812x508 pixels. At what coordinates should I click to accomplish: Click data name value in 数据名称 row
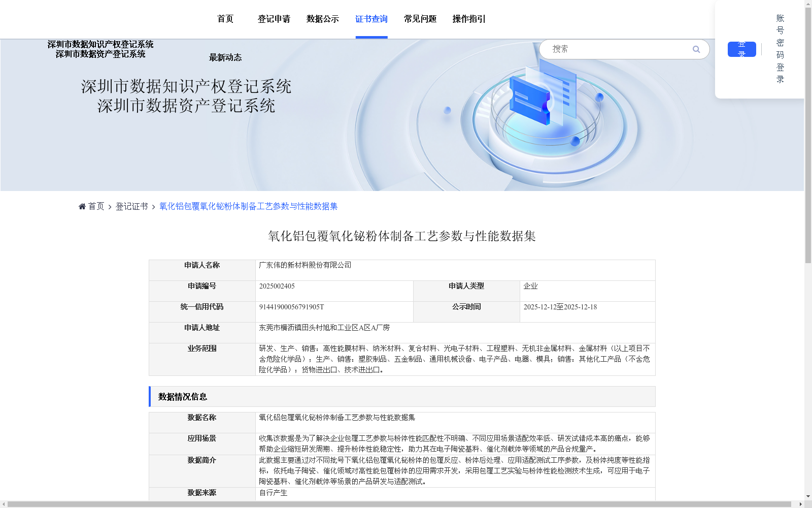pos(337,418)
